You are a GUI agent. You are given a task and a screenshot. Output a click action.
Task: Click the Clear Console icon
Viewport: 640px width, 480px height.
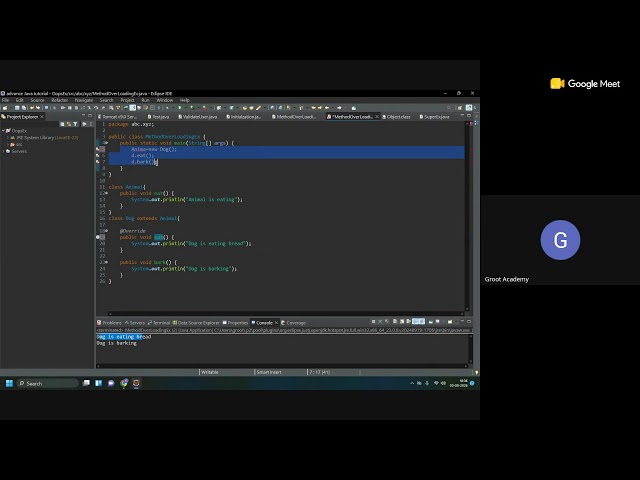coord(395,322)
